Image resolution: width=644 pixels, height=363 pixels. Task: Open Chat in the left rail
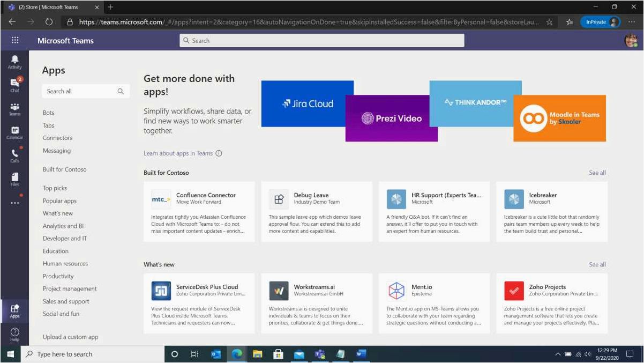pyautogui.click(x=14, y=85)
